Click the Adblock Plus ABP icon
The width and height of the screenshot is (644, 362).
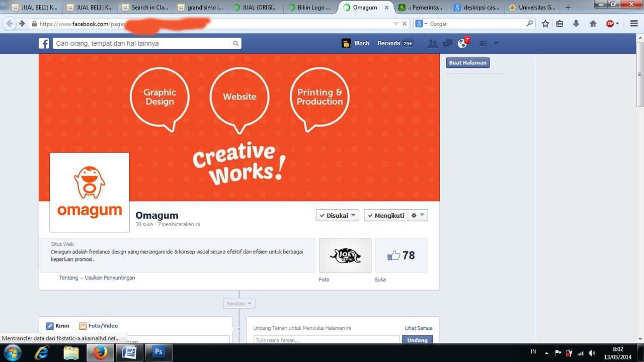pos(610,24)
